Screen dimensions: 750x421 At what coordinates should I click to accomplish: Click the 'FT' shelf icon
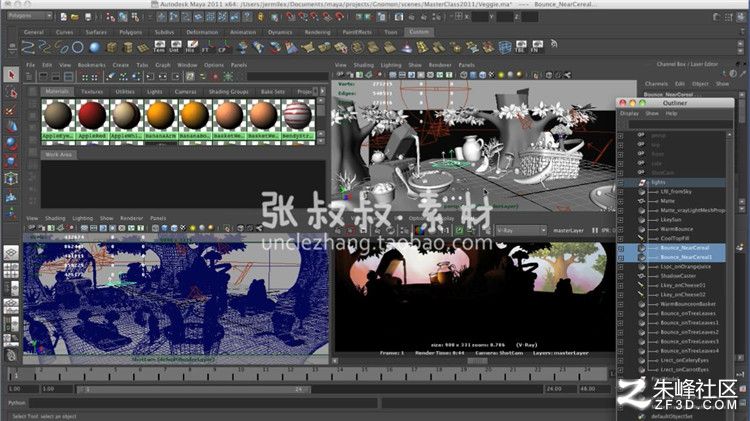click(207, 47)
